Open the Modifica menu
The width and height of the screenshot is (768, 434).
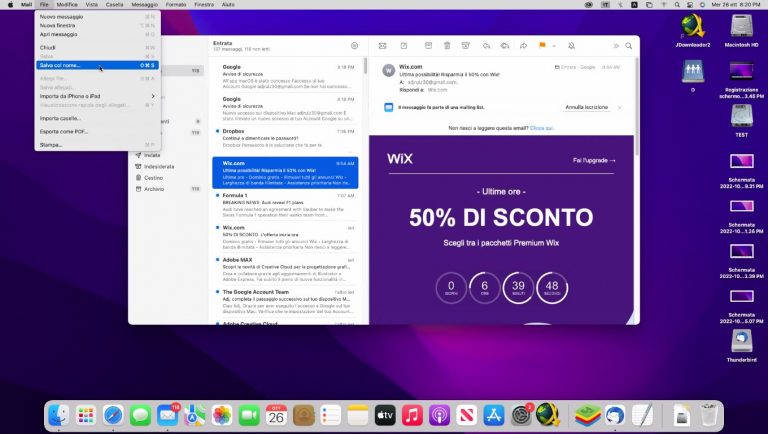(67, 4)
